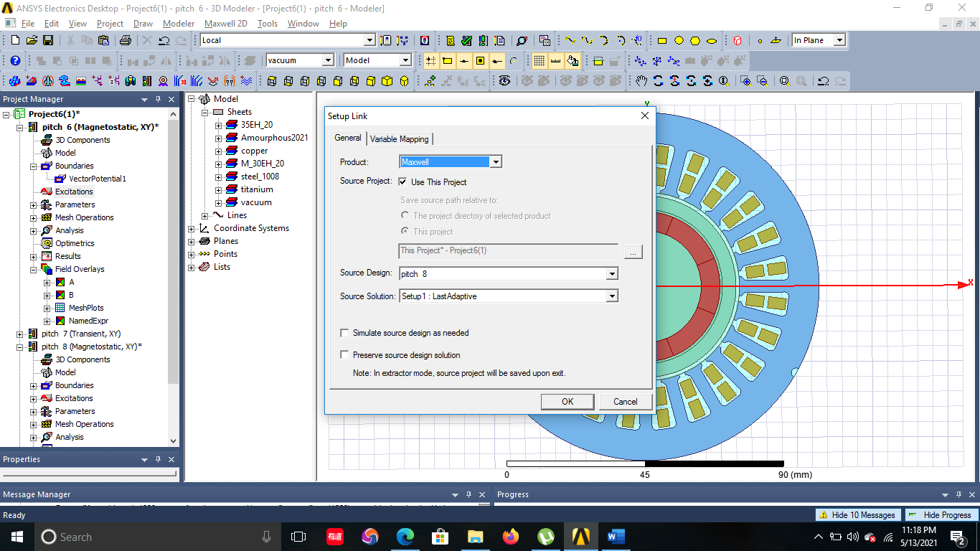The height and width of the screenshot is (551, 980).
Task: Click OK in the Setup Link dialog
Action: click(x=567, y=401)
